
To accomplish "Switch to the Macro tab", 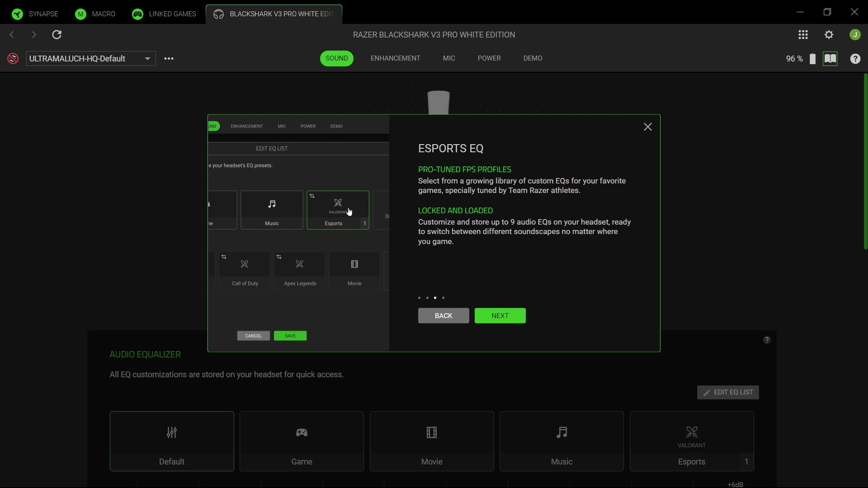I will coord(95,14).
